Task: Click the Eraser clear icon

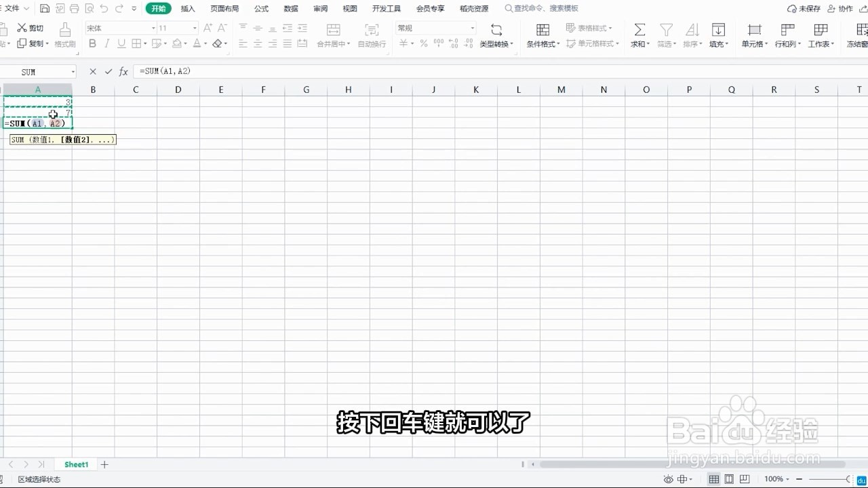Action: pyautogui.click(x=217, y=43)
